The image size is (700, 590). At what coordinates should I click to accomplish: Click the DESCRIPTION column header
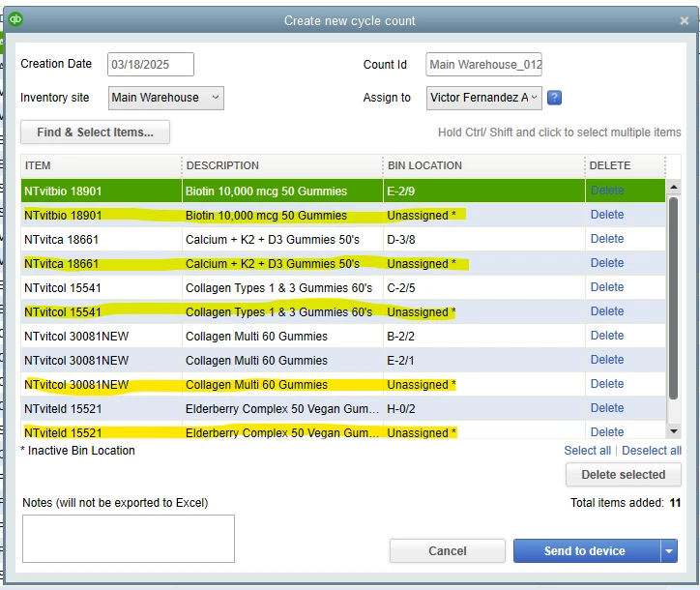click(282, 165)
